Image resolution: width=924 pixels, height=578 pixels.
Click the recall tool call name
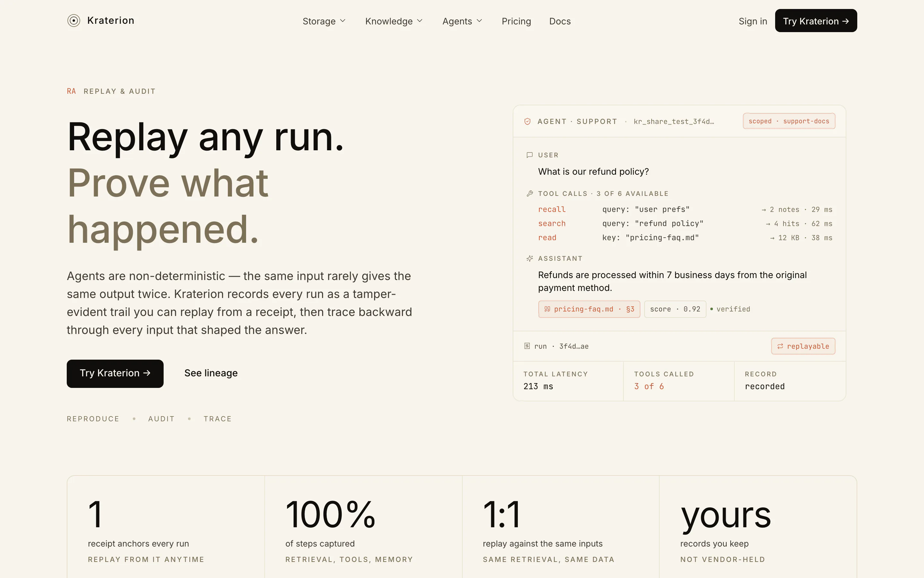coord(552,209)
